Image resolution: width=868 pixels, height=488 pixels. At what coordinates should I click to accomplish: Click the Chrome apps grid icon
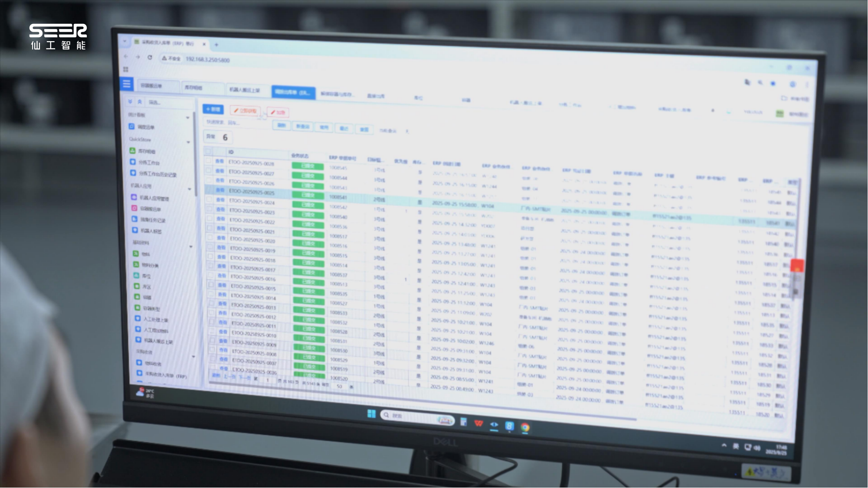point(126,69)
